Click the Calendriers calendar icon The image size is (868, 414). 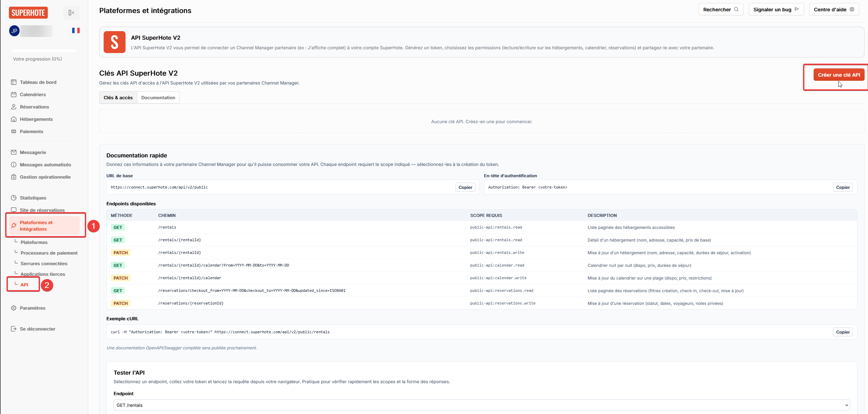14,94
